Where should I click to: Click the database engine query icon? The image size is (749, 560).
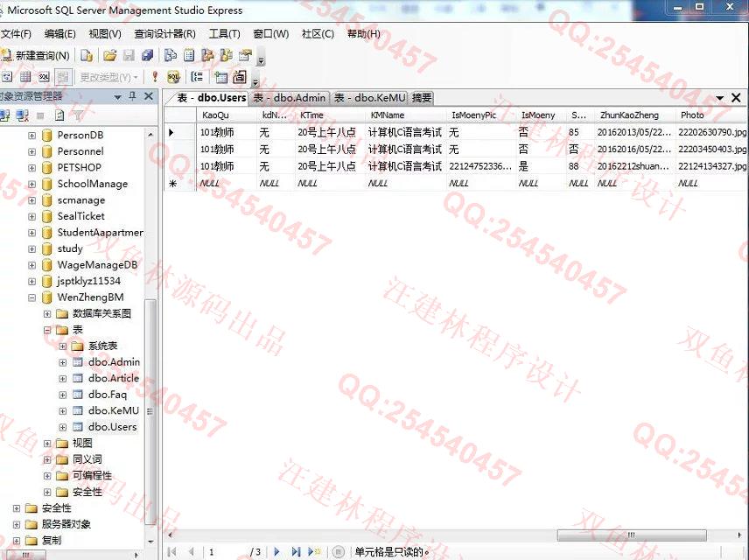point(87,56)
